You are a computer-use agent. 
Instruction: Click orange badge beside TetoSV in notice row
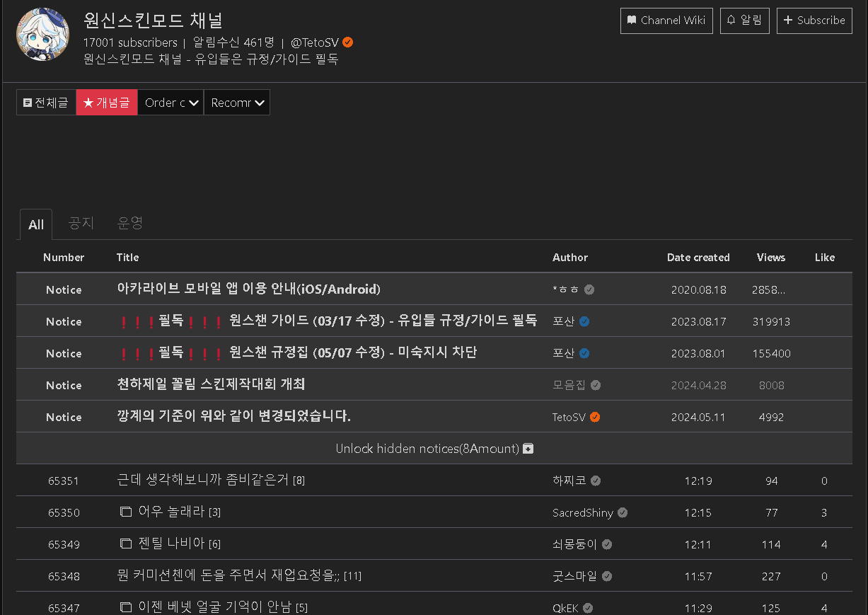(x=595, y=417)
